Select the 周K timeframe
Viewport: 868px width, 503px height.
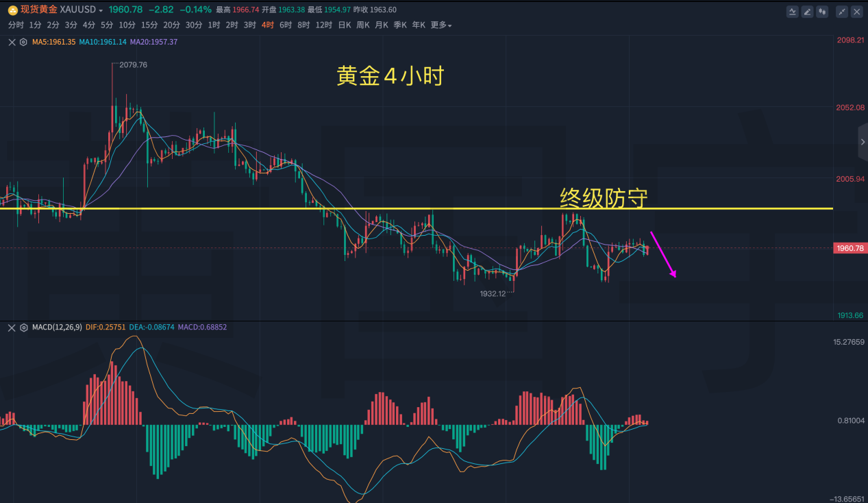tap(363, 25)
